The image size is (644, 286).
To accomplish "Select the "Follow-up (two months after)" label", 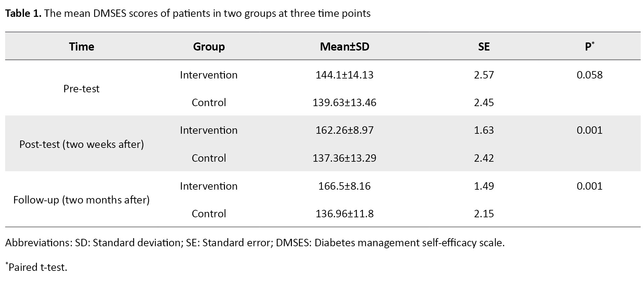I will [81, 200].
